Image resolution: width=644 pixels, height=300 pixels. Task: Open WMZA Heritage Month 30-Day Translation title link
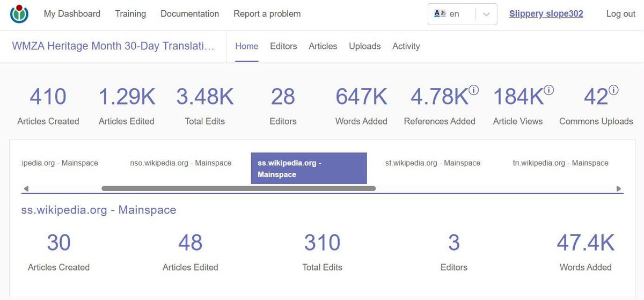click(x=113, y=46)
